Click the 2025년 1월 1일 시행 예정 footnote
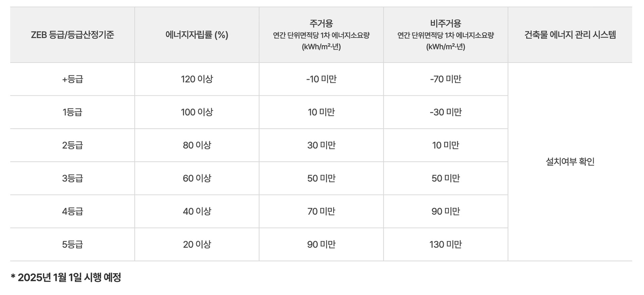Screen dimensions: 644x295 click(x=66, y=277)
